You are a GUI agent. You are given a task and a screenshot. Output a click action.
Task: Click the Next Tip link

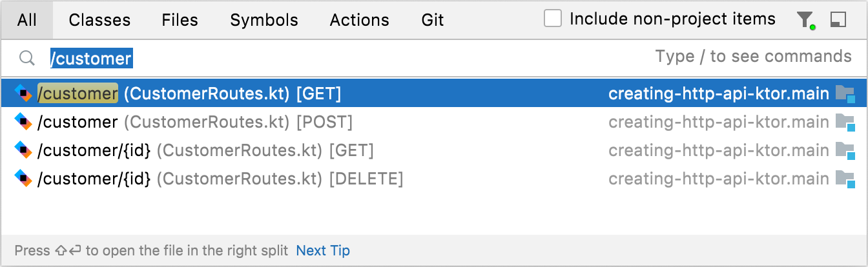[323, 250]
